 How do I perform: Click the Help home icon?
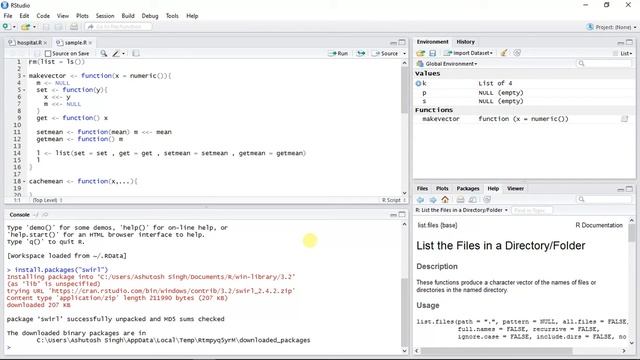click(x=445, y=200)
